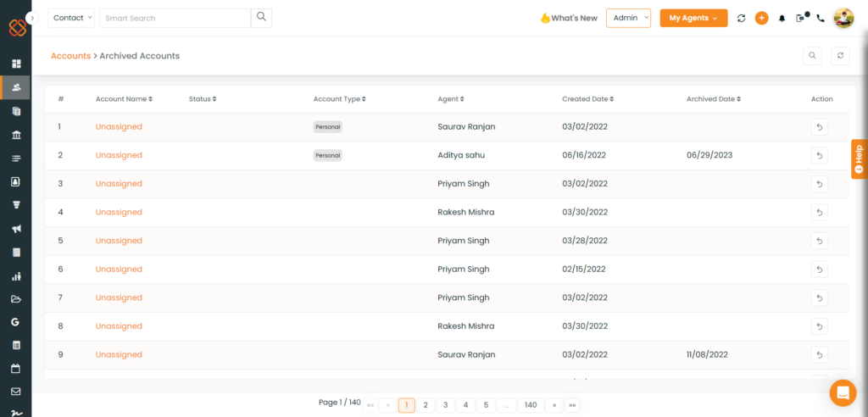Sort table by Account Name column
Screen dimensions: 868x417
pyautogui.click(x=124, y=99)
